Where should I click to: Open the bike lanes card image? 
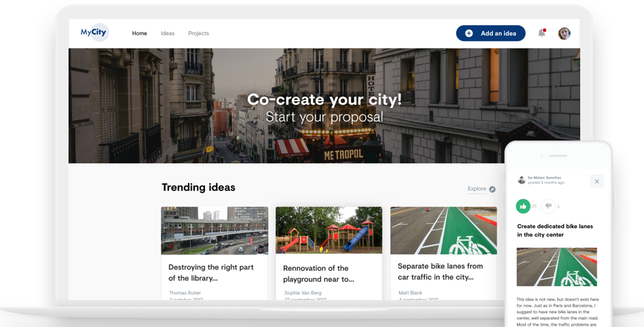coord(443,231)
